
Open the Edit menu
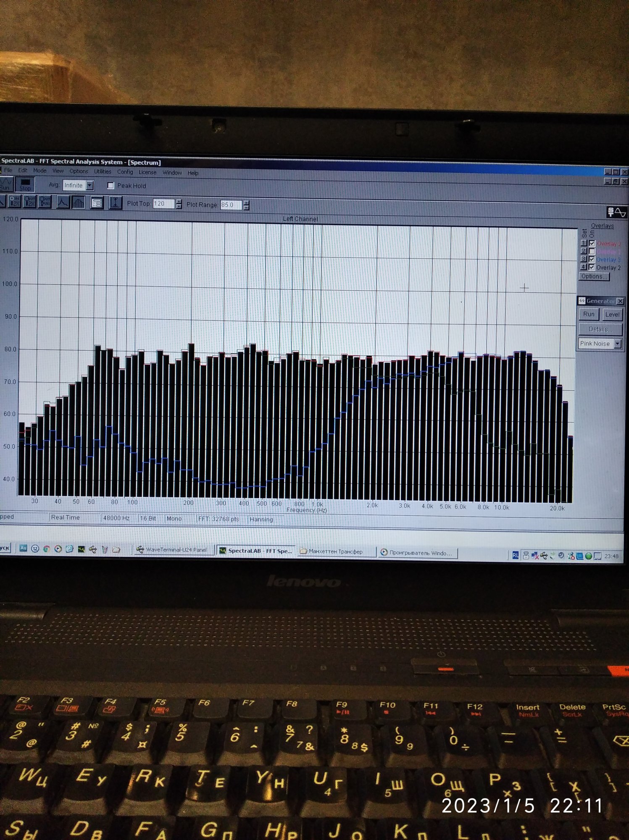[x=23, y=170]
